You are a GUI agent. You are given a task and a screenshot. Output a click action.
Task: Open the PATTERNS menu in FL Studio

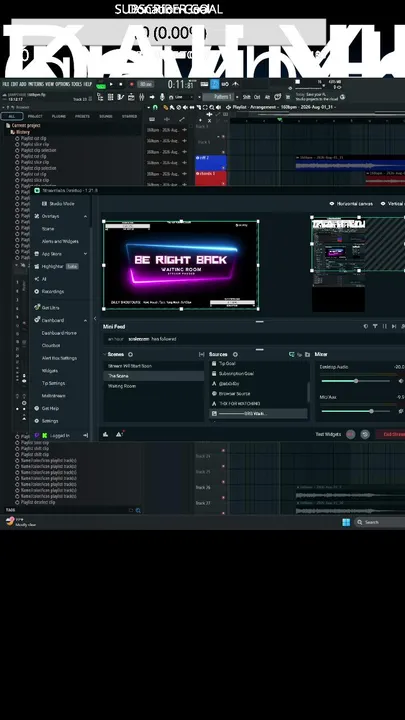(x=35, y=84)
